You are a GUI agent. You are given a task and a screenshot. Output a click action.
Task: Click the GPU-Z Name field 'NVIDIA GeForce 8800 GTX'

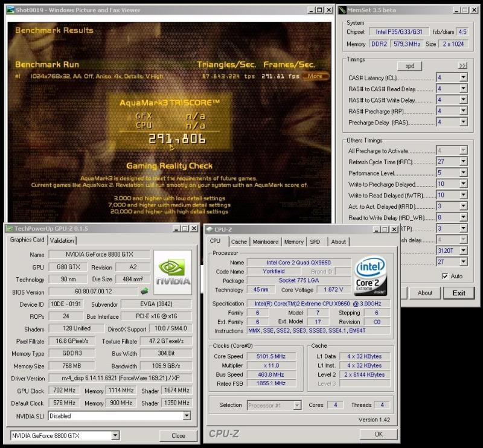99,255
